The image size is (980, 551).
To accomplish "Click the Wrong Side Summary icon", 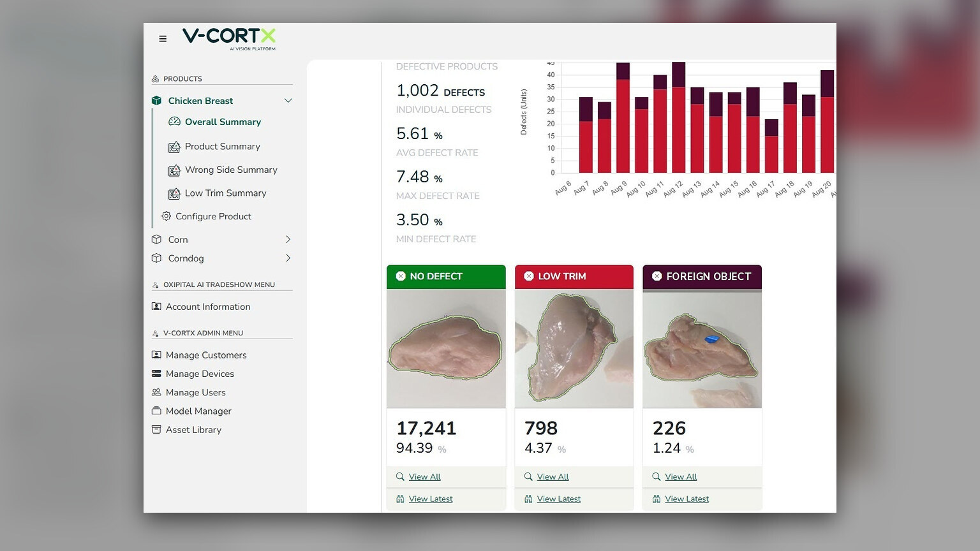I will click(x=174, y=170).
